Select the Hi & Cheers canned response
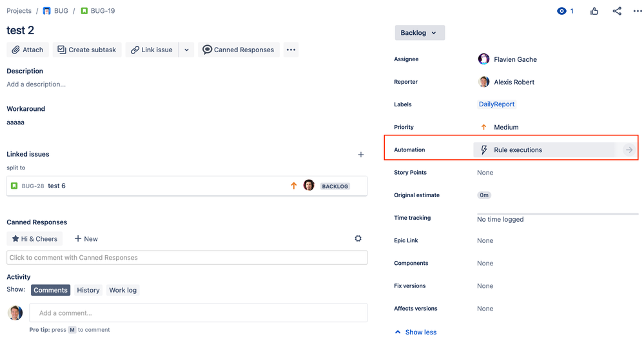Image resolution: width=644 pixels, height=337 pixels. point(35,239)
